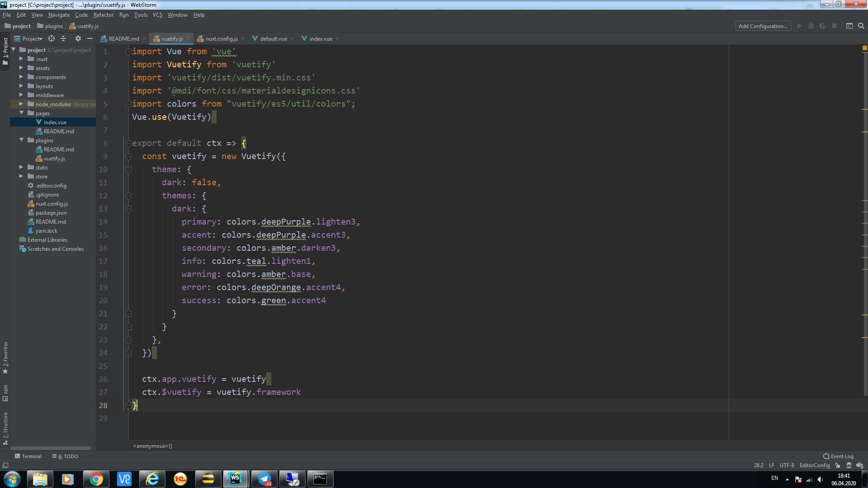Click the read-only lock icon in status bar
Image resolution: width=868 pixels, height=488 pixels.
point(838,465)
